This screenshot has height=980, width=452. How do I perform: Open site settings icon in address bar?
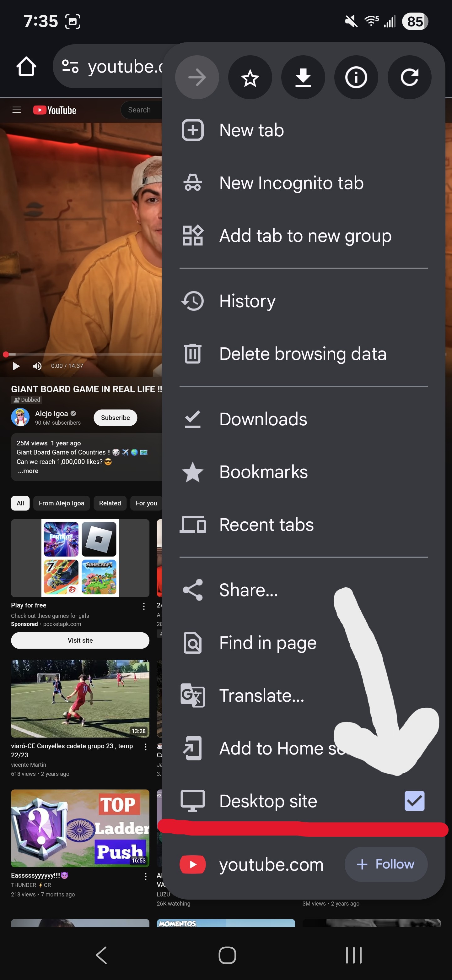(70, 67)
